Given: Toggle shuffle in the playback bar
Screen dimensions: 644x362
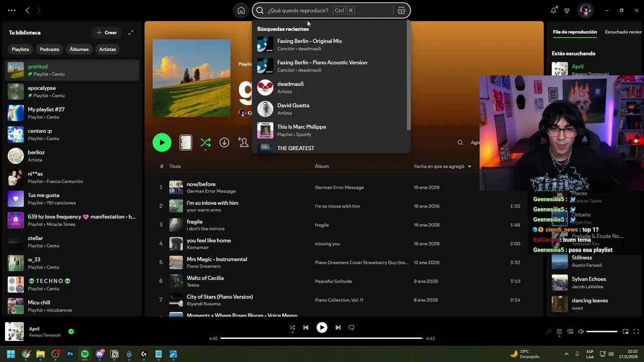Looking at the screenshot, I should pos(292,328).
